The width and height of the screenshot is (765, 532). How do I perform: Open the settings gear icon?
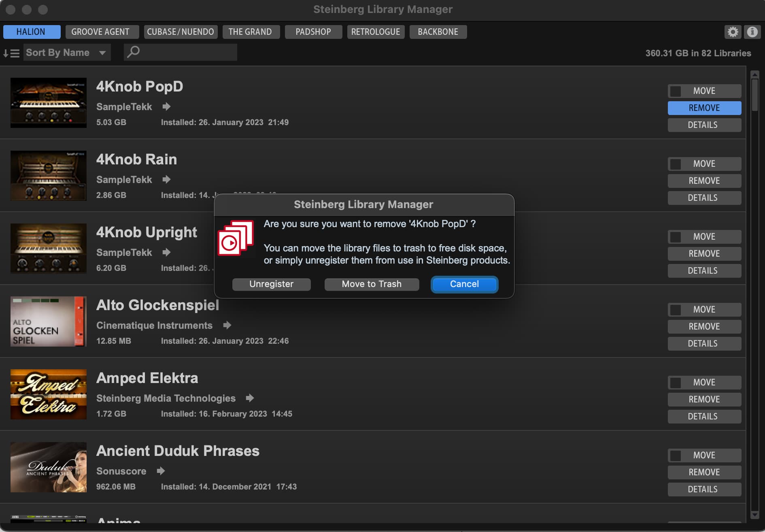733,32
